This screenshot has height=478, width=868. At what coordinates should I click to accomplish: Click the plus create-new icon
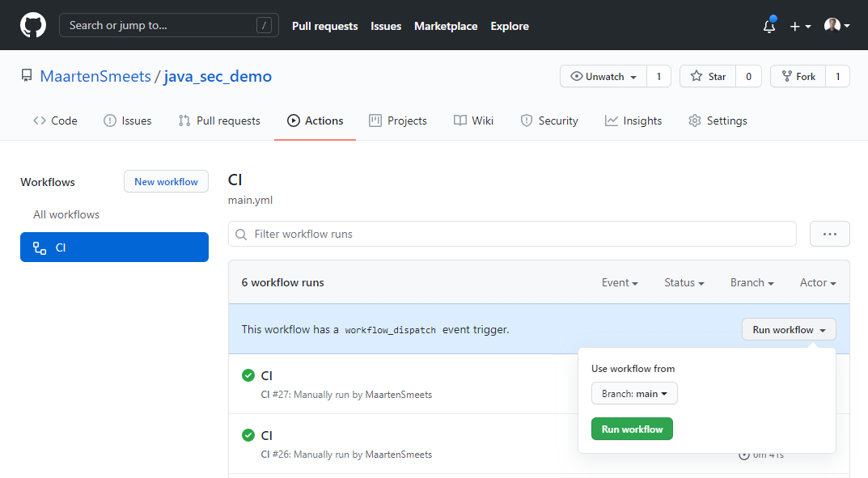(x=799, y=26)
